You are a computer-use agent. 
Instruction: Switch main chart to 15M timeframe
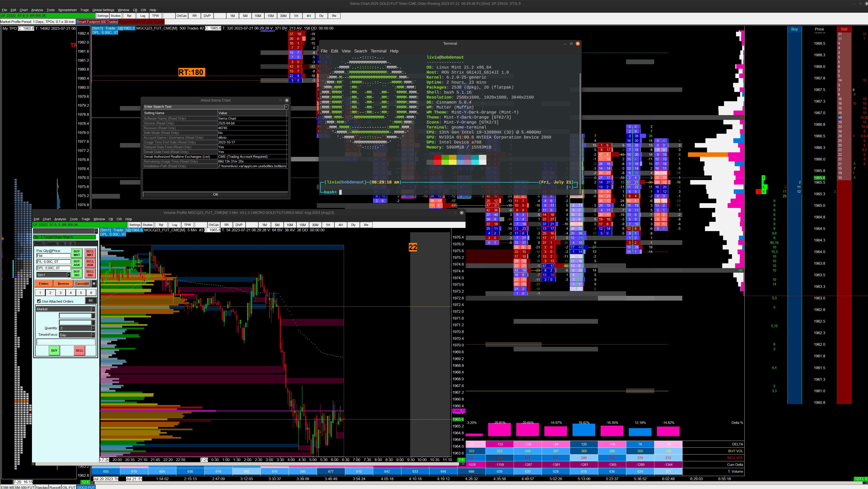[x=271, y=16]
